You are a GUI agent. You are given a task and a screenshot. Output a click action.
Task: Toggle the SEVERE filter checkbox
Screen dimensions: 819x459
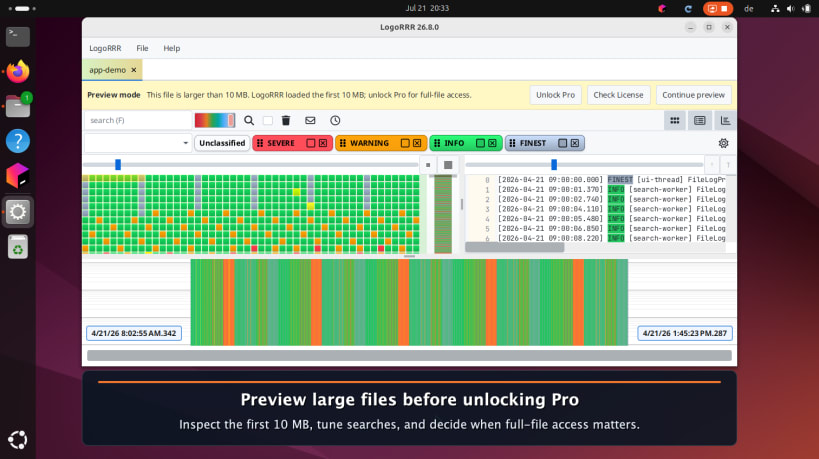click(x=311, y=143)
